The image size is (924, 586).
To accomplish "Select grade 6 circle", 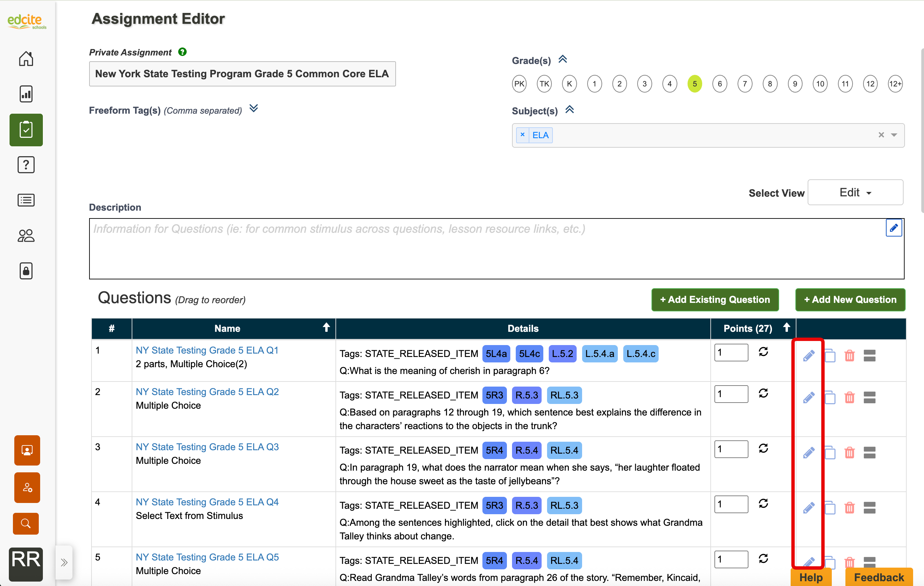I will click(720, 84).
